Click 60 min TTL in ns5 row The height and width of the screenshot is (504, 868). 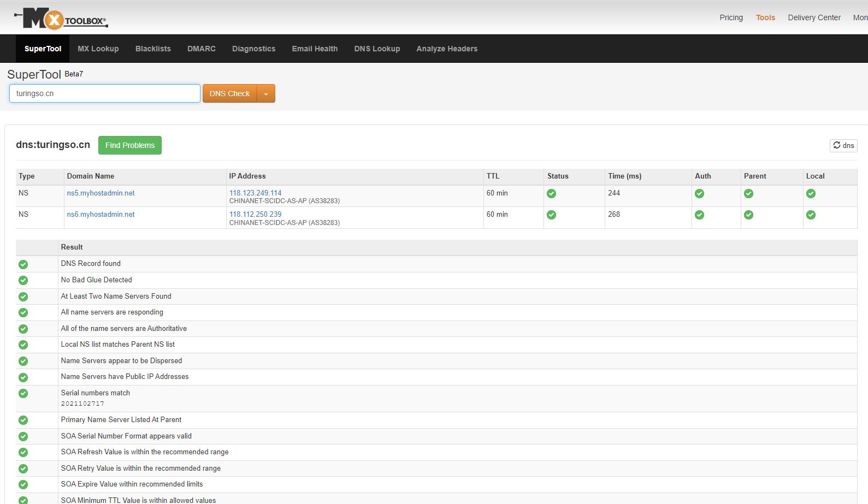click(x=497, y=193)
